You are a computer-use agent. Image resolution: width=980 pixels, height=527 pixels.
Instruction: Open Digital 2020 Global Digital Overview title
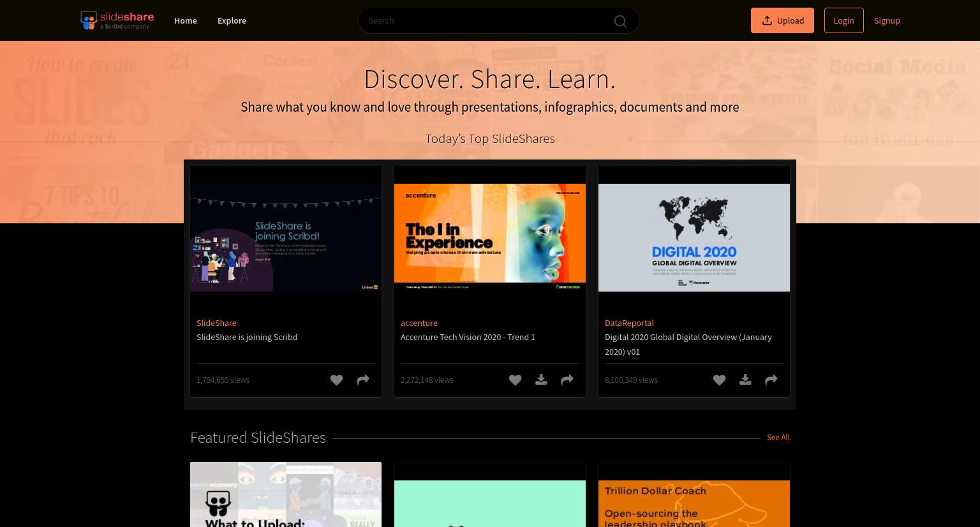click(688, 344)
